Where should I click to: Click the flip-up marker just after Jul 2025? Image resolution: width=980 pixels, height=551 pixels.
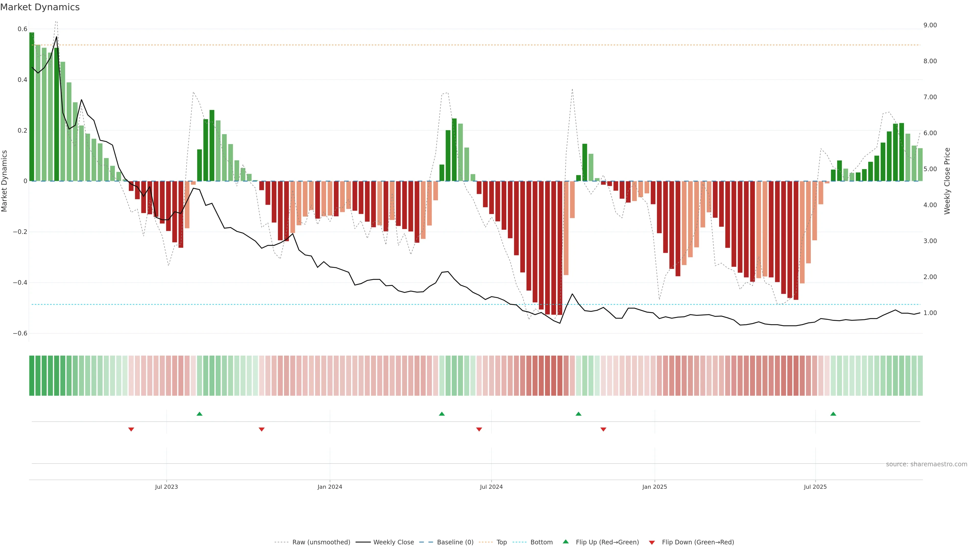click(833, 414)
